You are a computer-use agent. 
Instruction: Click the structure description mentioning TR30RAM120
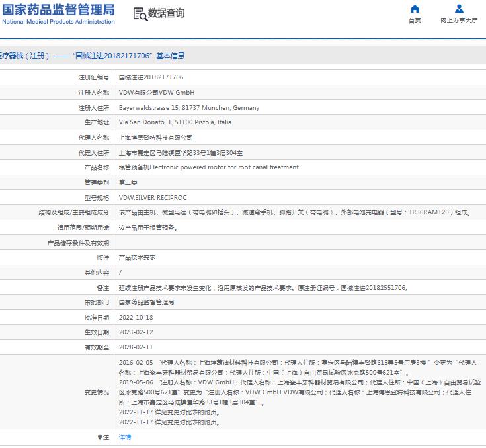pyautogui.click(x=295, y=212)
